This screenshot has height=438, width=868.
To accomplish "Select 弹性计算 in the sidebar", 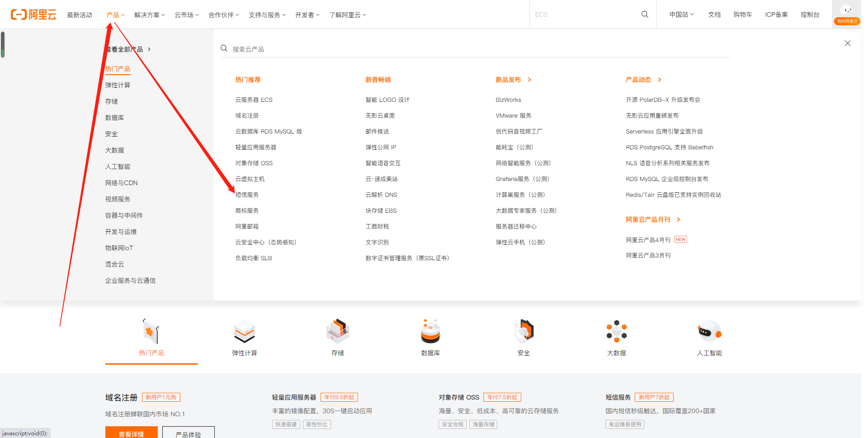I will [118, 85].
